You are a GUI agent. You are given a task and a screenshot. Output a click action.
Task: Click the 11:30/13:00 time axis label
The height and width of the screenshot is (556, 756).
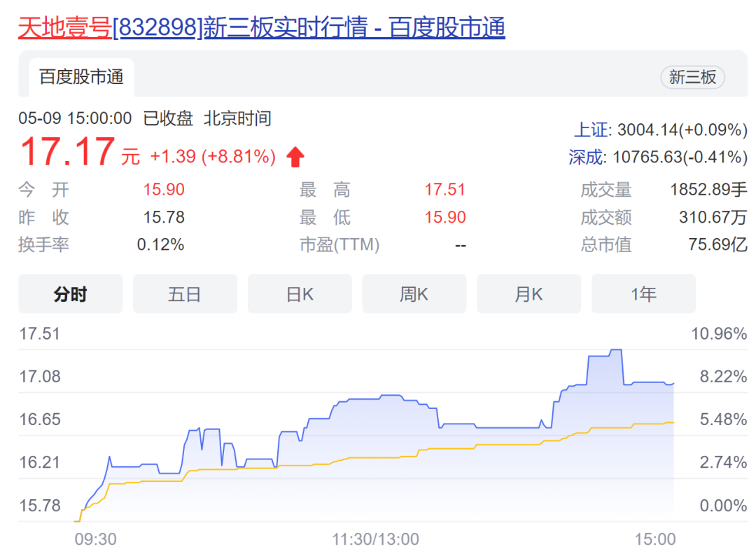(x=375, y=539)
